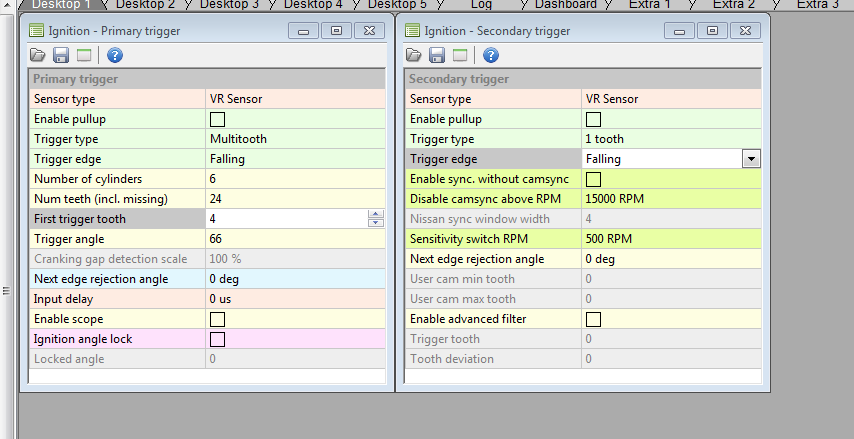
Task: Open help in Secondary trigger window
Action: click(491, 55)
